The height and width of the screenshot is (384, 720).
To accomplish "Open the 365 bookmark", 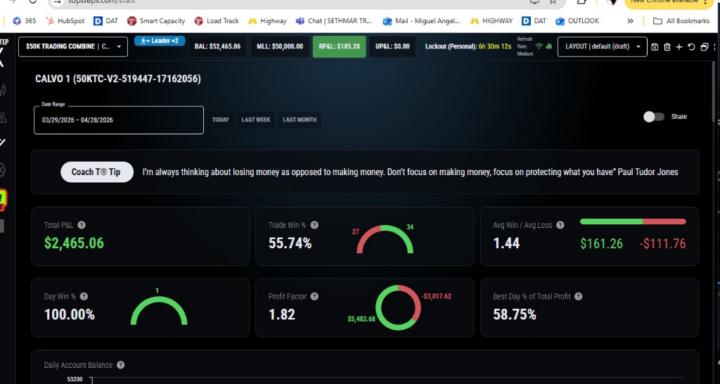I will (24, 21).
